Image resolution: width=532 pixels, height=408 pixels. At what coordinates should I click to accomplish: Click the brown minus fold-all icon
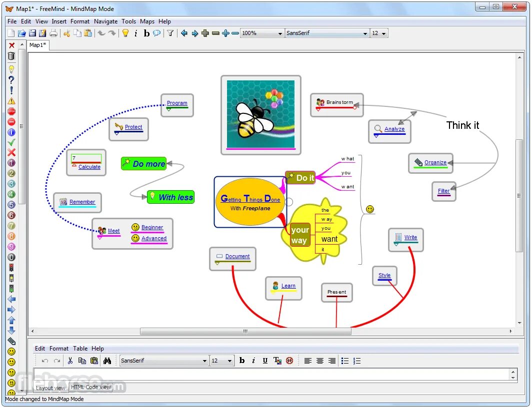tap(215, 33)
